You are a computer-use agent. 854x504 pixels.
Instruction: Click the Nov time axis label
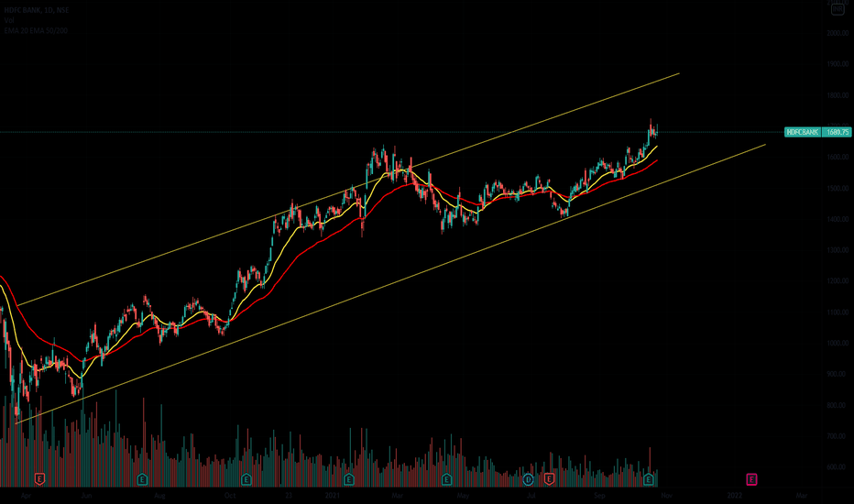pos(667,495)
